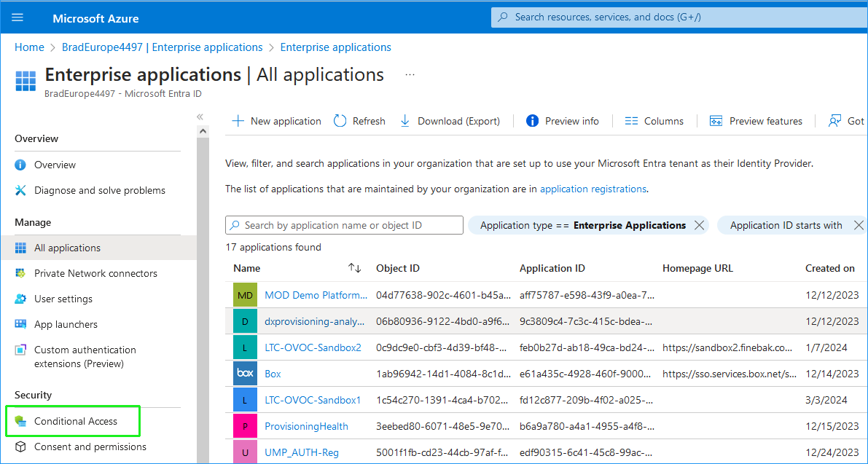The height and width of the screenshot is (464, 868).
Task: Click the Refresh button label
Action: (369, 121)
